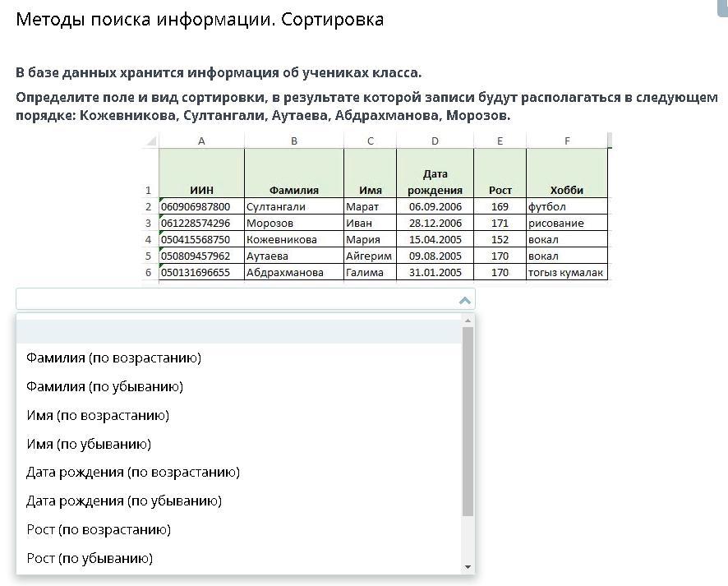Viewport: 728px width, 586px height.
Task: Select "Дата рождения (по убыванию)" option
Action: pyautogui.click(x=239, y=501)
